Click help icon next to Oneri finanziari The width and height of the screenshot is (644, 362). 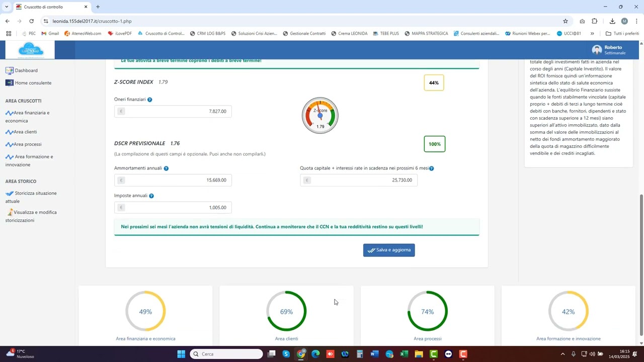tap(149, 100)
